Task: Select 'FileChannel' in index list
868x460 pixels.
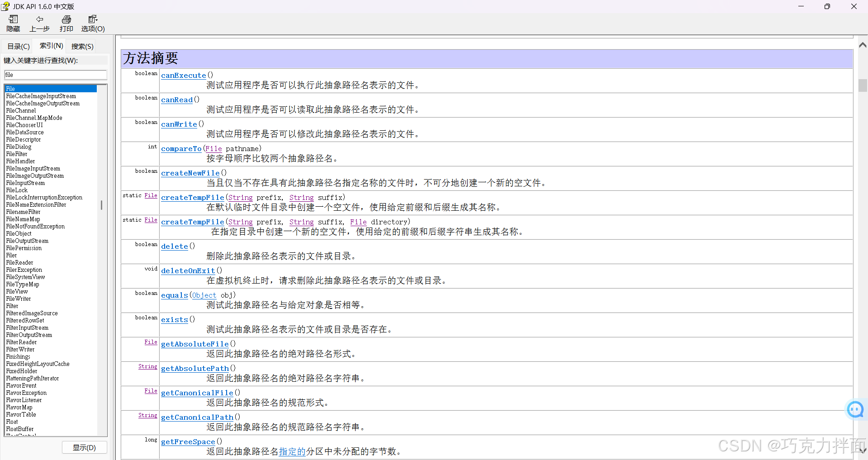Action: pyautogui.click(x=21, y=110)
